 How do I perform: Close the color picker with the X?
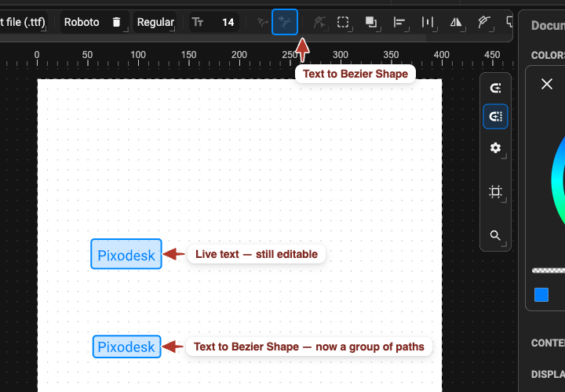coord(547,84)
